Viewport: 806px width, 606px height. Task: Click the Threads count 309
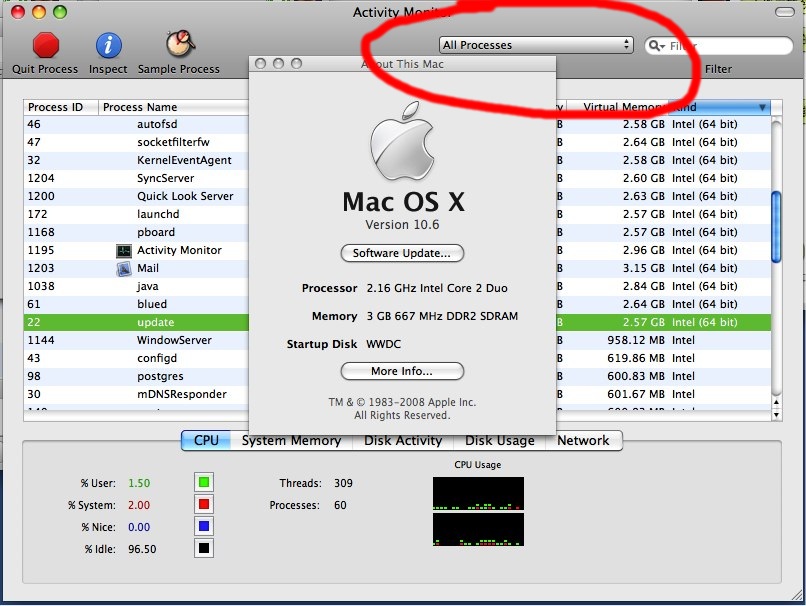click(343, 483)
